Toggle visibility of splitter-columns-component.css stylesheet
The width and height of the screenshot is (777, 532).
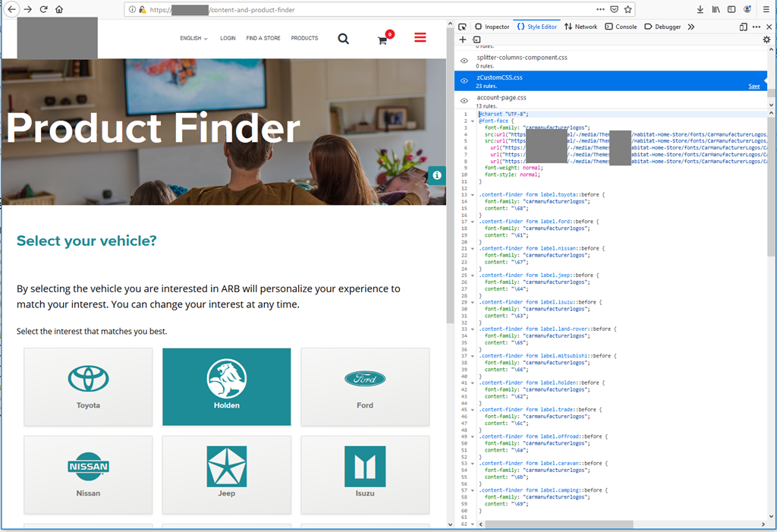coord(464,61)
